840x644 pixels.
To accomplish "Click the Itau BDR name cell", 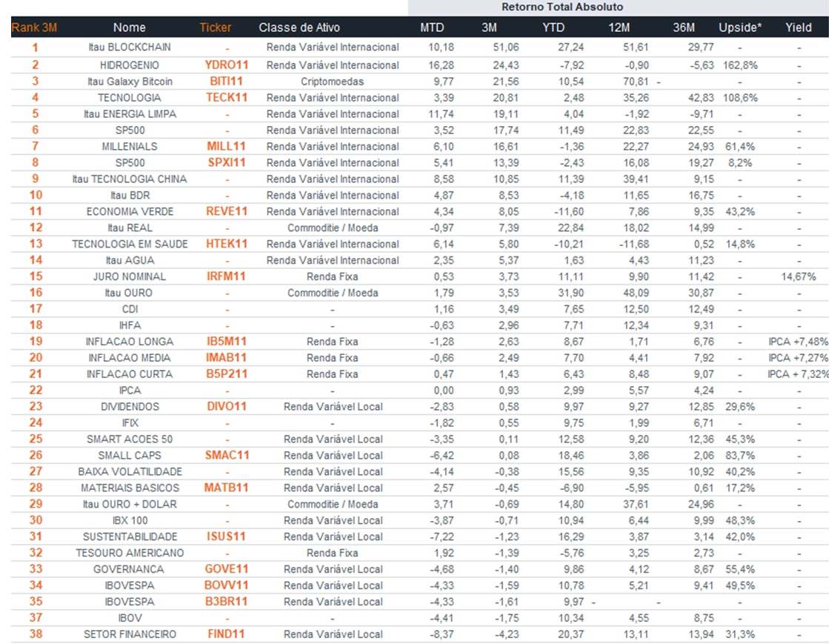I will tap(130, 195).
